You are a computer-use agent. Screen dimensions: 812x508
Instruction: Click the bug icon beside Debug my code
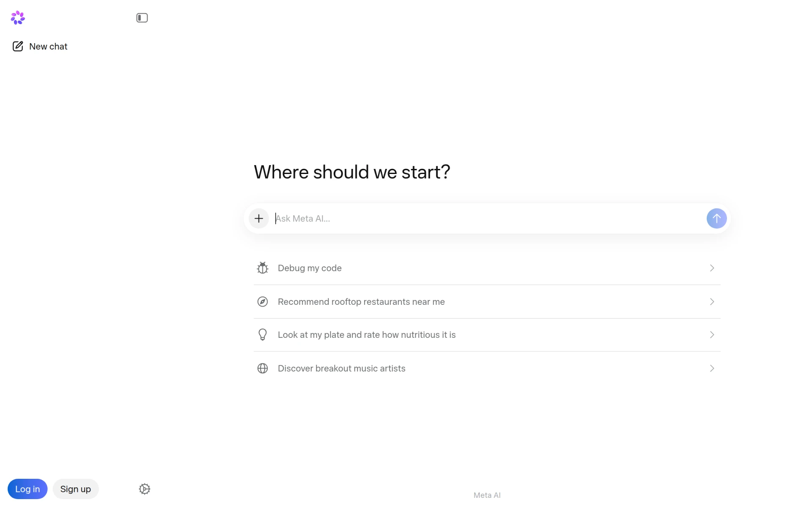click(x=263, y=268)
